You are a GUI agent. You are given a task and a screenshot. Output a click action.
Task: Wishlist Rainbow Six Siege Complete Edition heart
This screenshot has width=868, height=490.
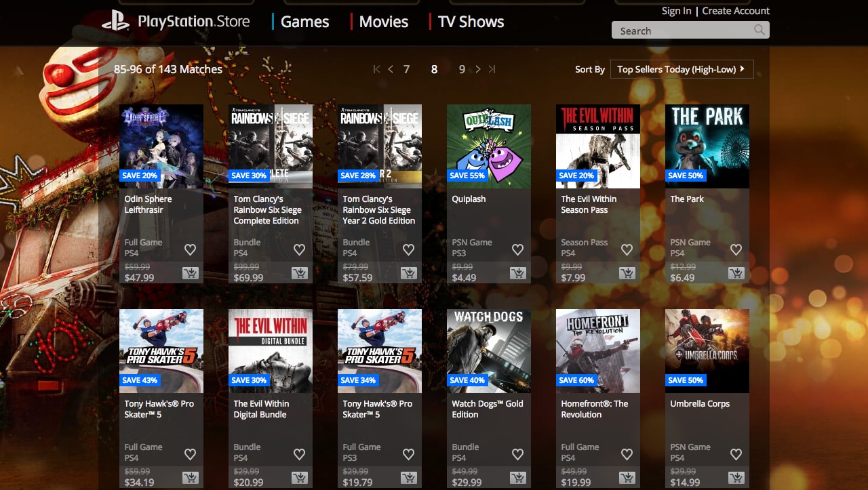(300, 249)
